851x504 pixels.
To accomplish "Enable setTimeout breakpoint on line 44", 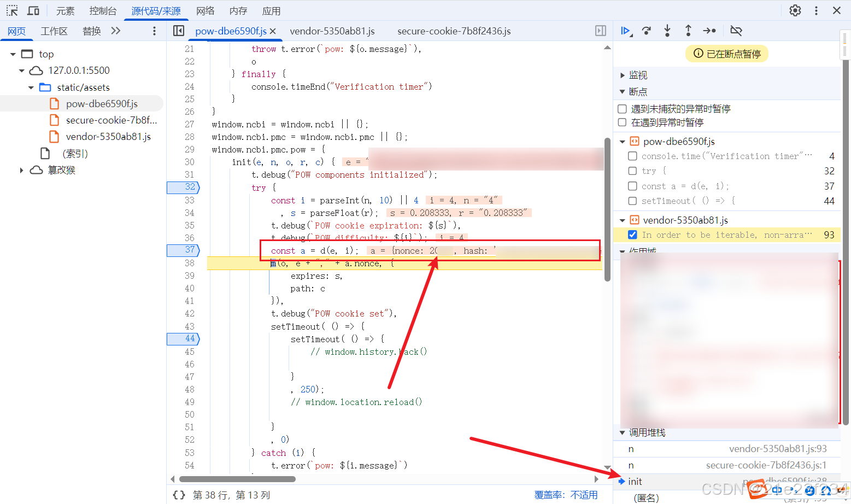I will 632,201.
